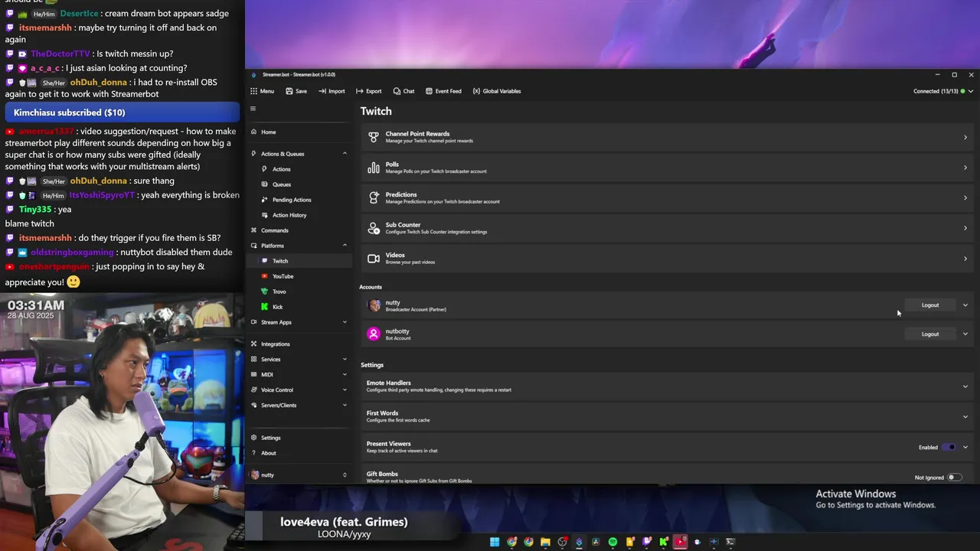Screen dimensions: 980x551
Task: Open Commands in the sidebar
Action: 299,230
